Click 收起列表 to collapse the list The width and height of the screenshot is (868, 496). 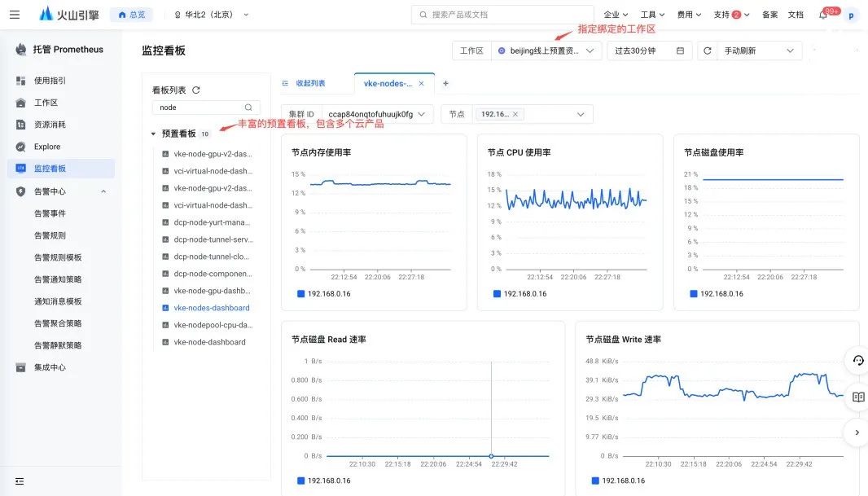(x=304, y=83)
